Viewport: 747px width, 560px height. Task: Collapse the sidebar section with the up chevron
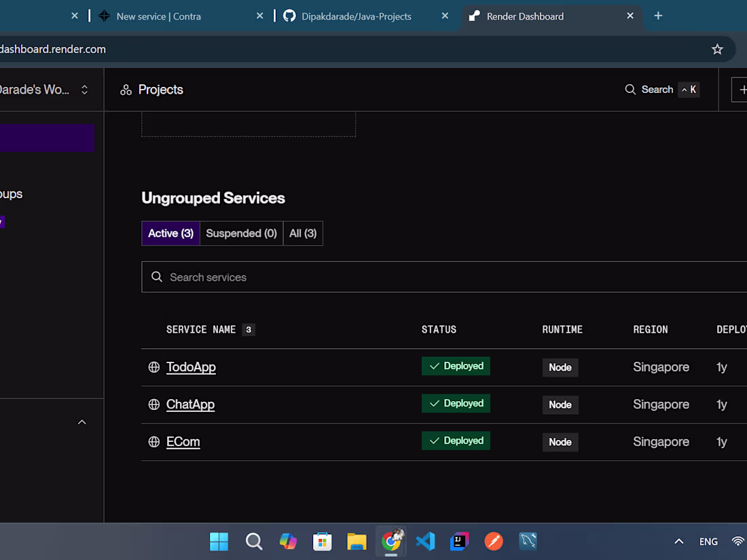click(x=82, y=422)
